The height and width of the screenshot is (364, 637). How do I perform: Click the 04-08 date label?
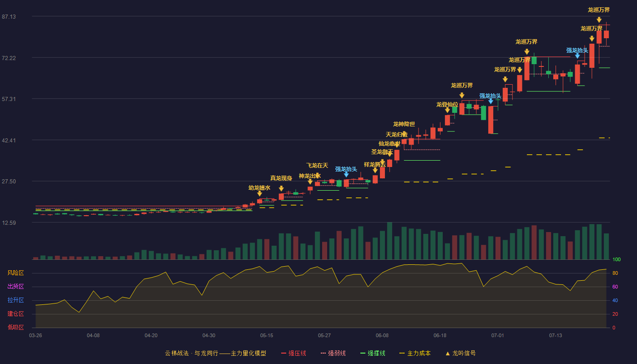point(93,335)
